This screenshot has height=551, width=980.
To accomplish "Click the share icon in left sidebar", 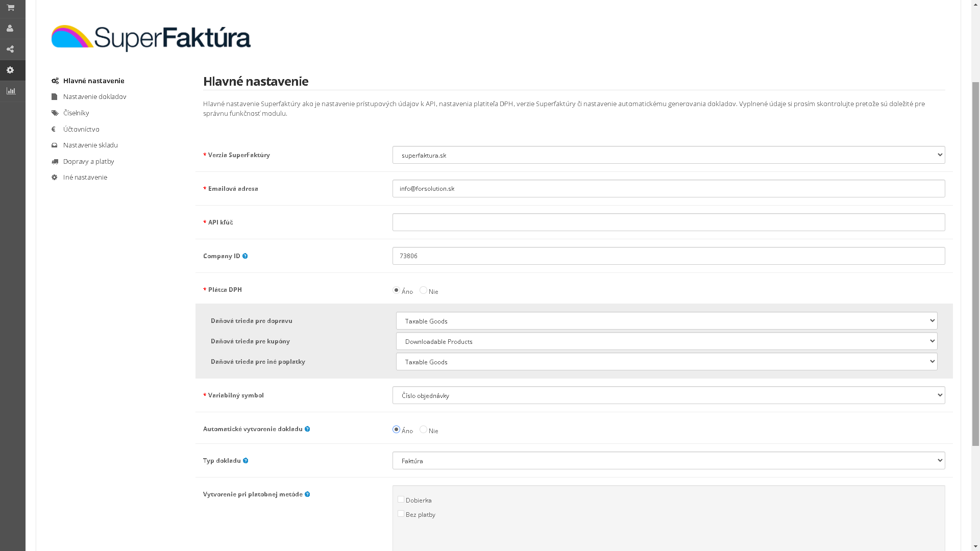I will 10,49.
